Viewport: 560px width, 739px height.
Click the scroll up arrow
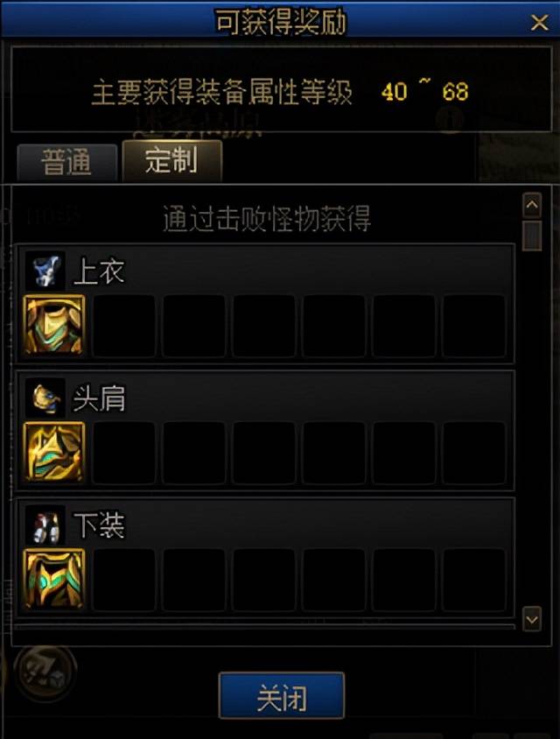[x=532, y=205]
